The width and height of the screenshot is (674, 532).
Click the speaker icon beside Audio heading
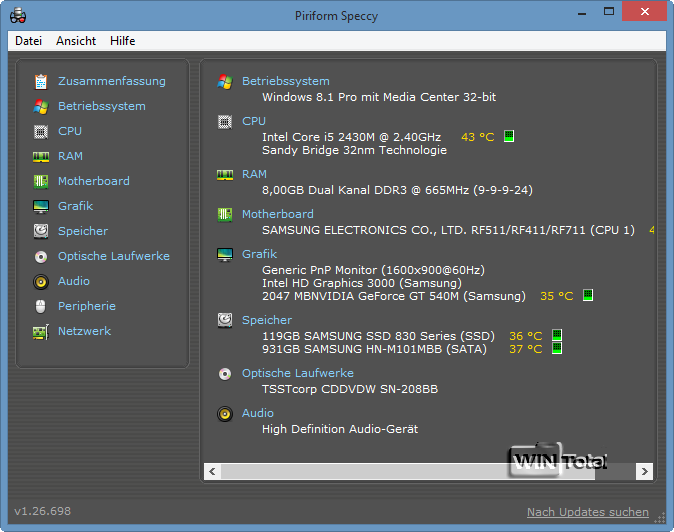point(225,414)
